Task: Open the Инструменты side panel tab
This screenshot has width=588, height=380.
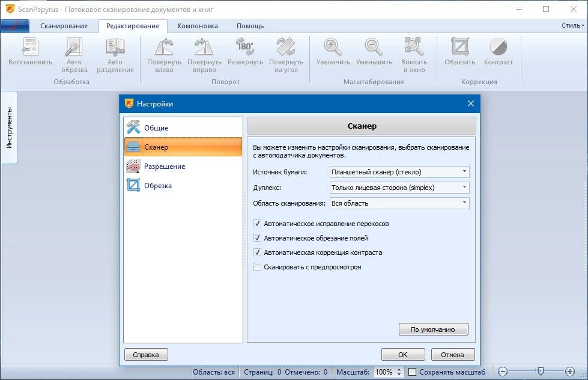Action: point(9,127)
